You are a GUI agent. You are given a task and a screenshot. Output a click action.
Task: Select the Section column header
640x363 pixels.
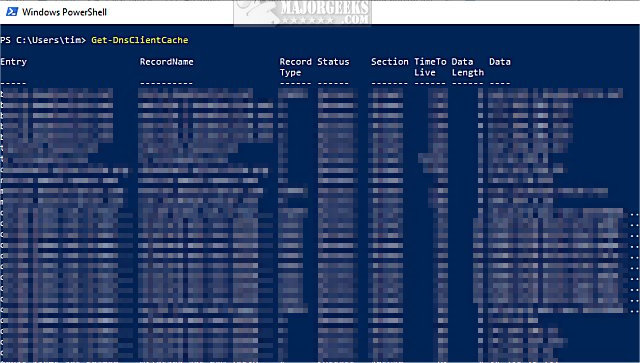[389, 62]
